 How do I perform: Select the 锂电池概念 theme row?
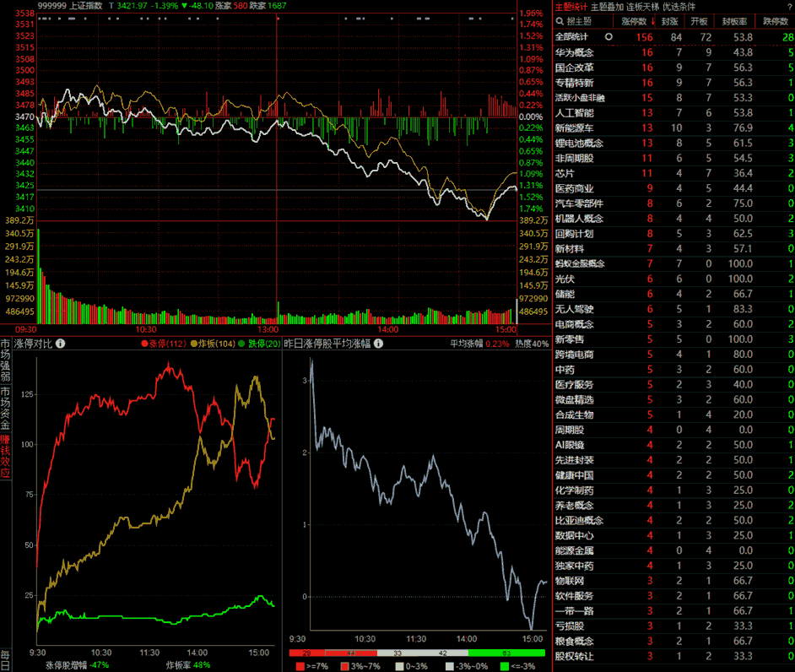pyautogui.click(x=674, y=143)
